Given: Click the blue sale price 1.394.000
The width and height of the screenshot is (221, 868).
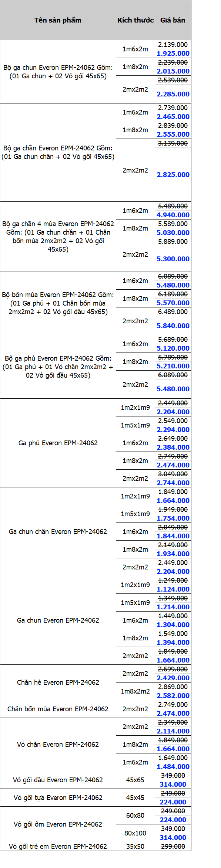Looking at the screenshot, I should (x=173, y=642).
